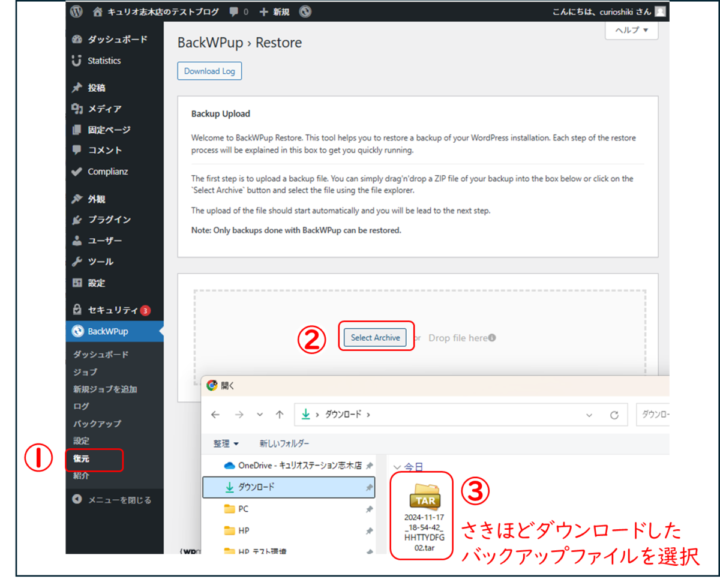720x588 pixels.
Task: Open メディア icon in sidebar
Action: (x=77, y=109)
